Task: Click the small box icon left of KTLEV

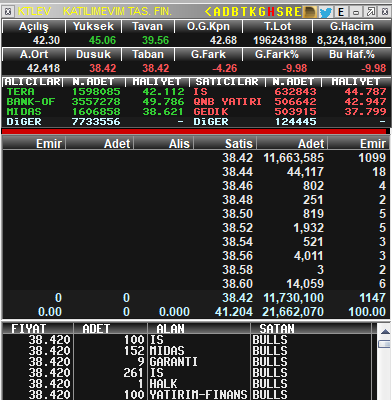Action: click(8, 12)
